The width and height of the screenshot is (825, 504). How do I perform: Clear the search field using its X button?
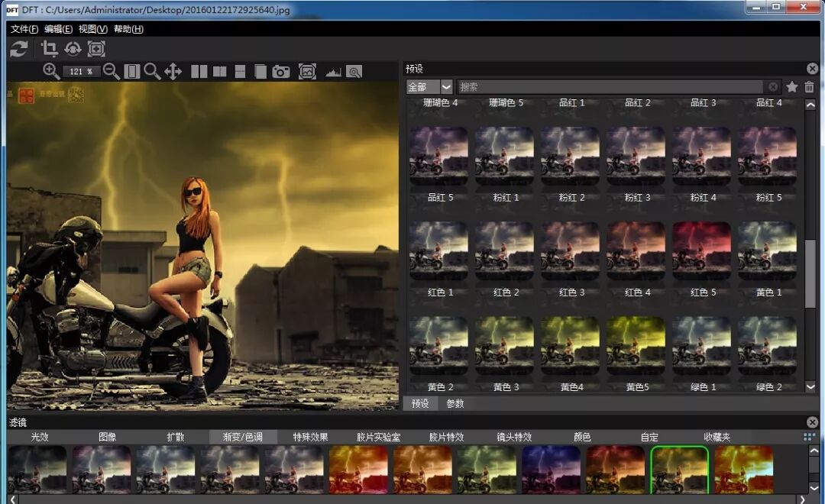pyautogui.click(x=772, y=86)
